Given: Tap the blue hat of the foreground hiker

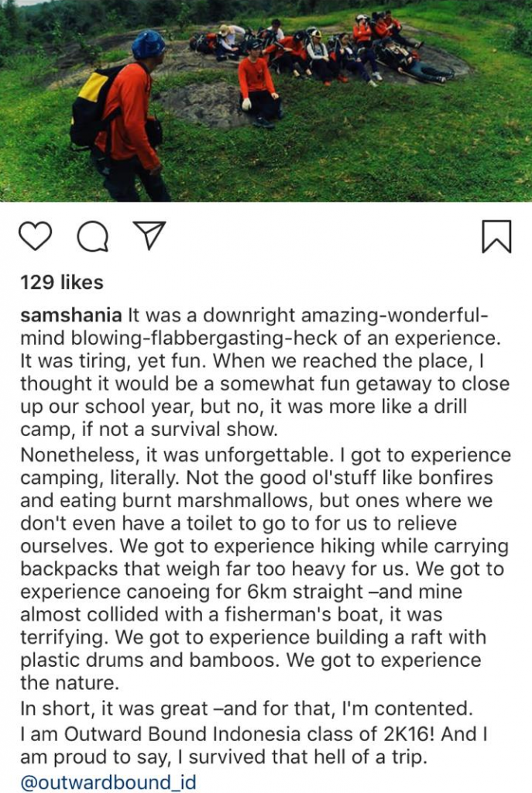Looking at the screenshot, I should (x=148, y=44).
